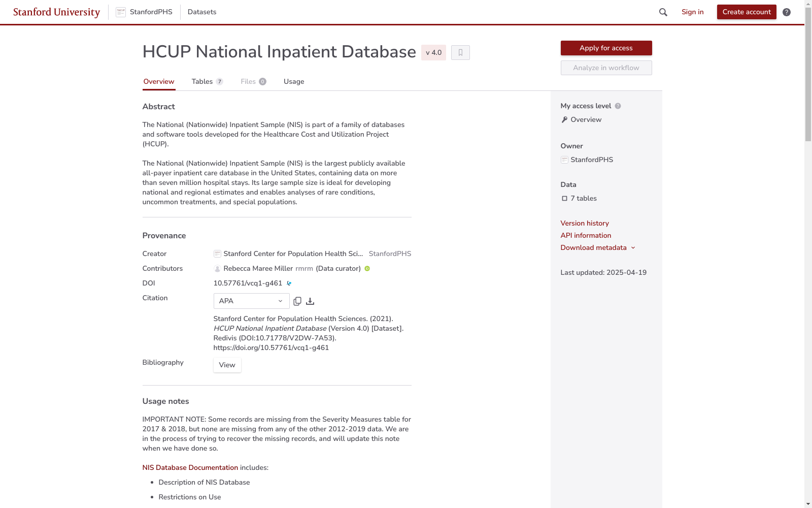Click the Analyze in workflow button
The image size is (812, 508).
click(606, 68)
